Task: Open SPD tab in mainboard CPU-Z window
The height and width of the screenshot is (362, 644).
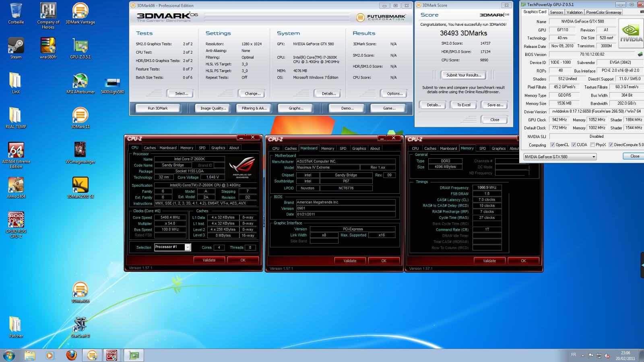Action: (343, 149)
